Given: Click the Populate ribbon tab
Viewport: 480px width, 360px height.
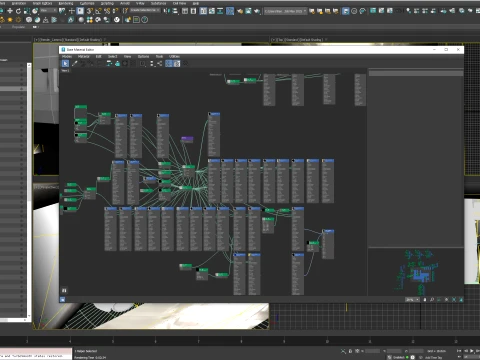Looking at the screenshot, I should (x=18, y=27).
